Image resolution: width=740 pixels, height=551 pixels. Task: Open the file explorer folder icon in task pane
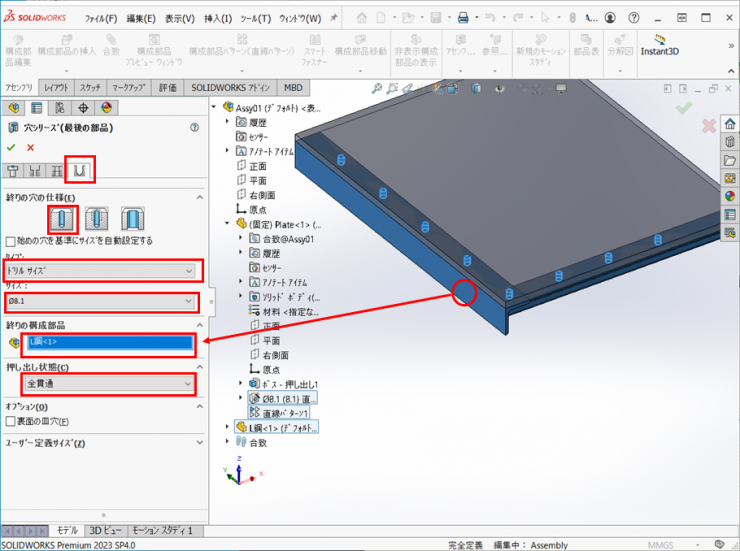(730, 160)
